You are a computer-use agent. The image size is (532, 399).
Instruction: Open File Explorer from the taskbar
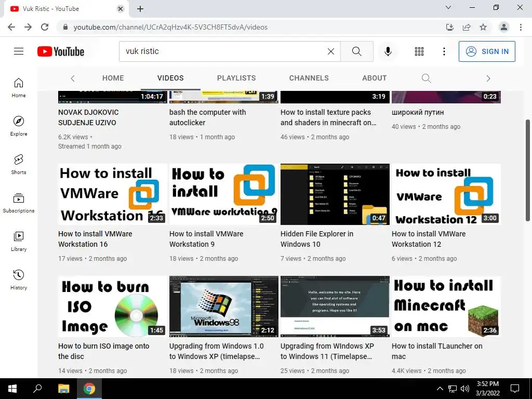point(63,389)
